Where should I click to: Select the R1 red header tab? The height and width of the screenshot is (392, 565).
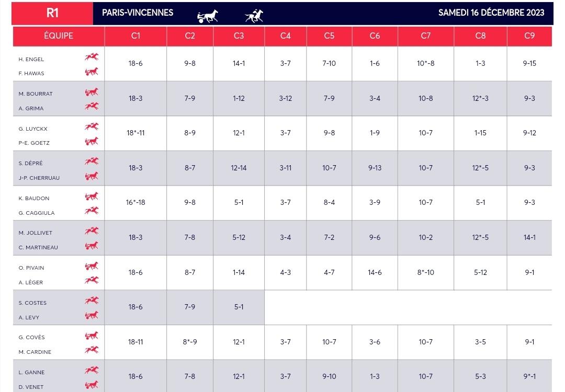pos(52,13)
